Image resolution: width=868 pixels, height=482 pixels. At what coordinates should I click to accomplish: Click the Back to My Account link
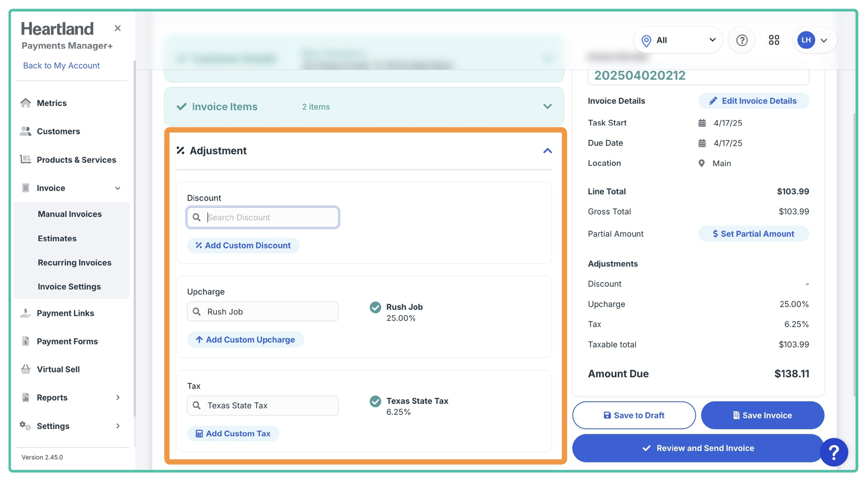[x=61, y=66]
